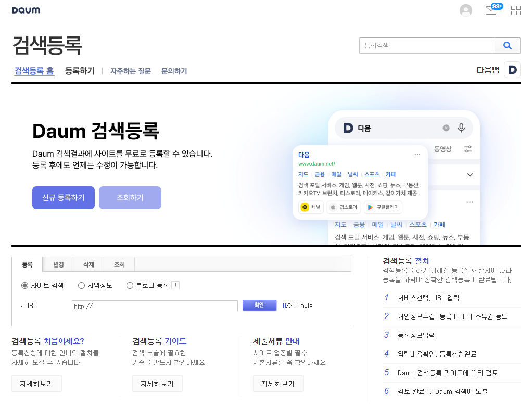The image size is (531, 420).
Task: Click the 날씨 link in the result card
Action: pyautogui.click(x=353, y=174)
